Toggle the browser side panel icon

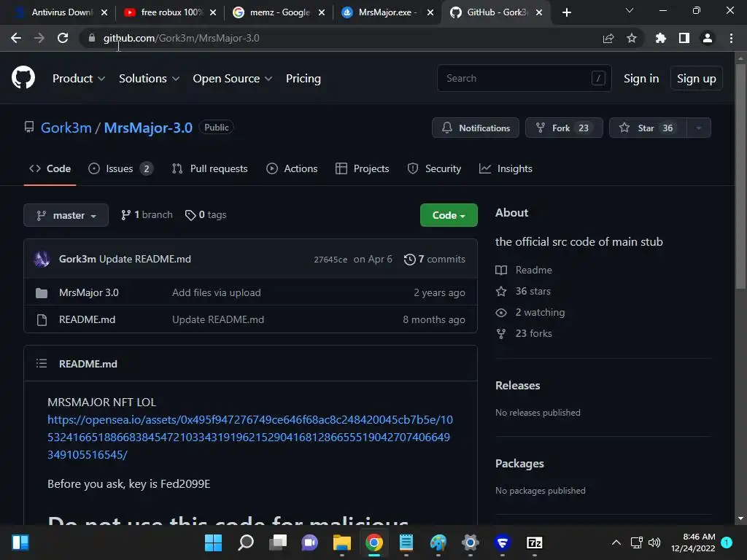click(x=684, y=38)
